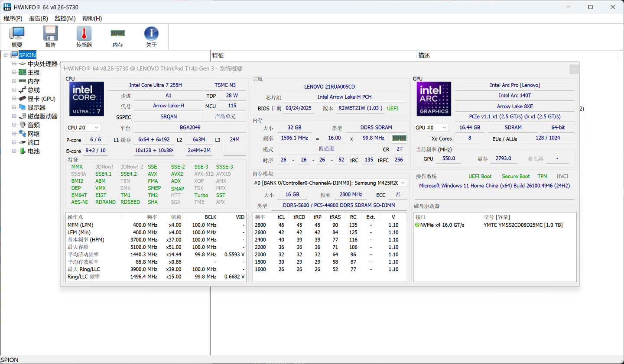This screenshot has width=624, height=364.
Task: Select 显示器 label in the tree
Action: 37,107
